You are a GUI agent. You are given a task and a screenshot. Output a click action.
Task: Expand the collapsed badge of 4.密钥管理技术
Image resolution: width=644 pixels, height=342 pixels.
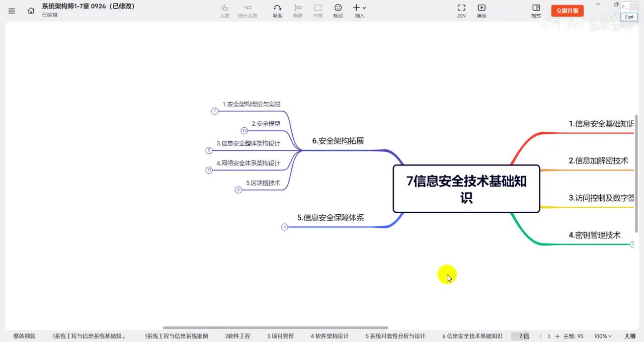pos(633,244)
